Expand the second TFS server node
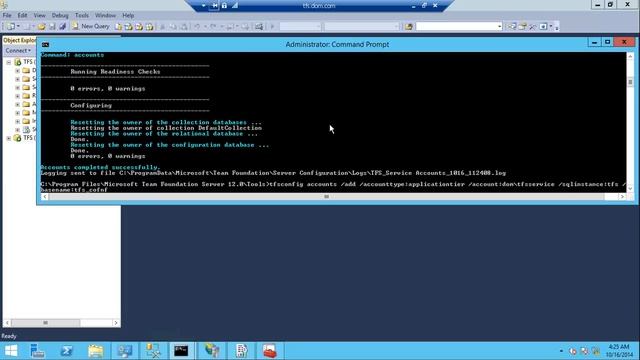 [x=9, y=138]
